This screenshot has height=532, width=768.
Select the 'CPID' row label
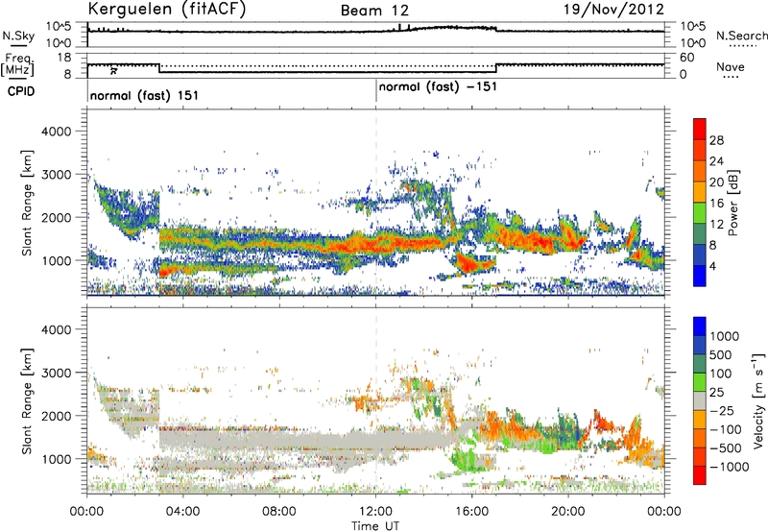click(21, 91)
